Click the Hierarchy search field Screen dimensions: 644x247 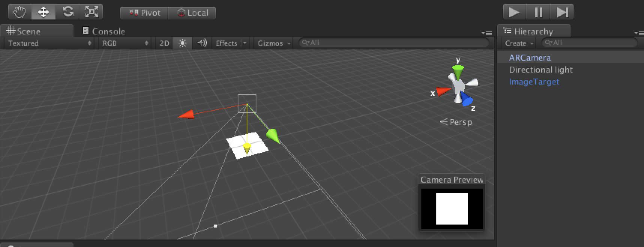coord(589,43)
